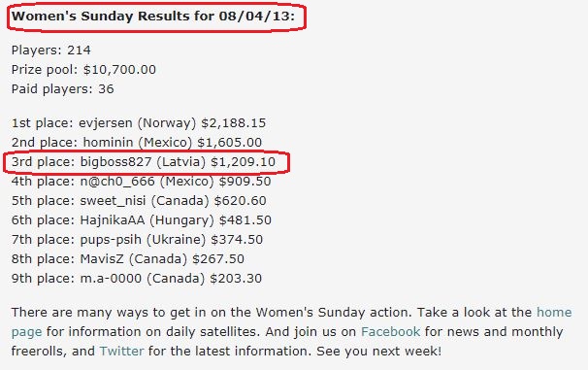Viewport: 588px width, 370px height.
Task: Click the Prize pool $10,700.00 text
Action: [83, 69]
